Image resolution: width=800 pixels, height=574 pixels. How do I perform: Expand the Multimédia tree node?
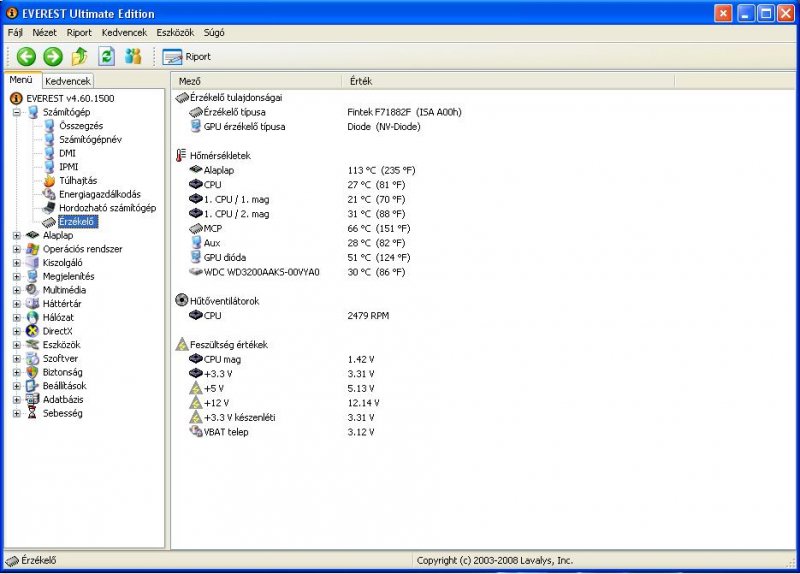(17, 290)
